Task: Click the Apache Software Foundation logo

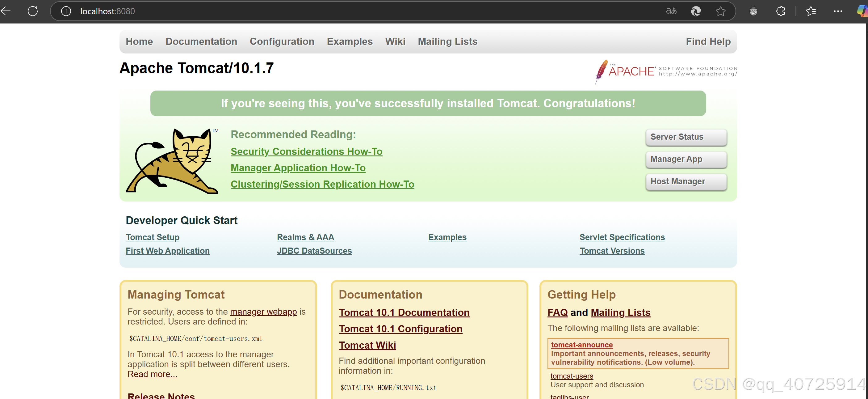Action: (x=666, y=71)
